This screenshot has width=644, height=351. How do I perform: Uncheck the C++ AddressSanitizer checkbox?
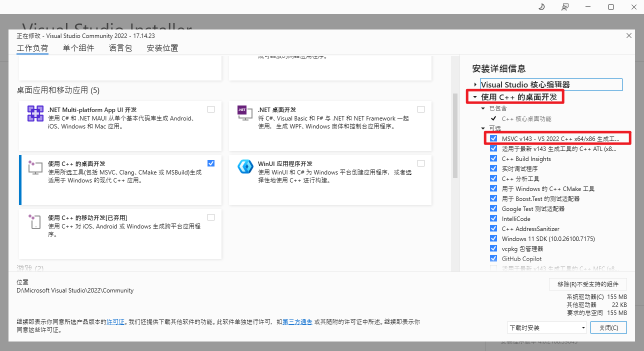click(x=494, y=228)
